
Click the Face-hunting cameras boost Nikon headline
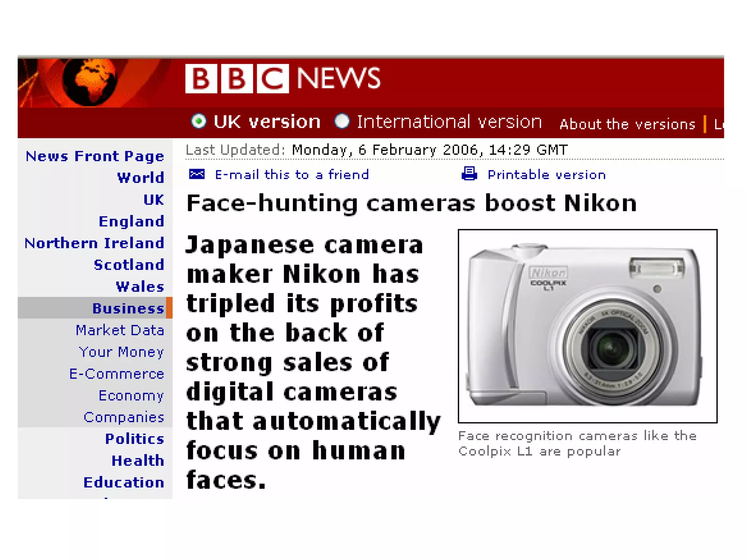(411, 203)
